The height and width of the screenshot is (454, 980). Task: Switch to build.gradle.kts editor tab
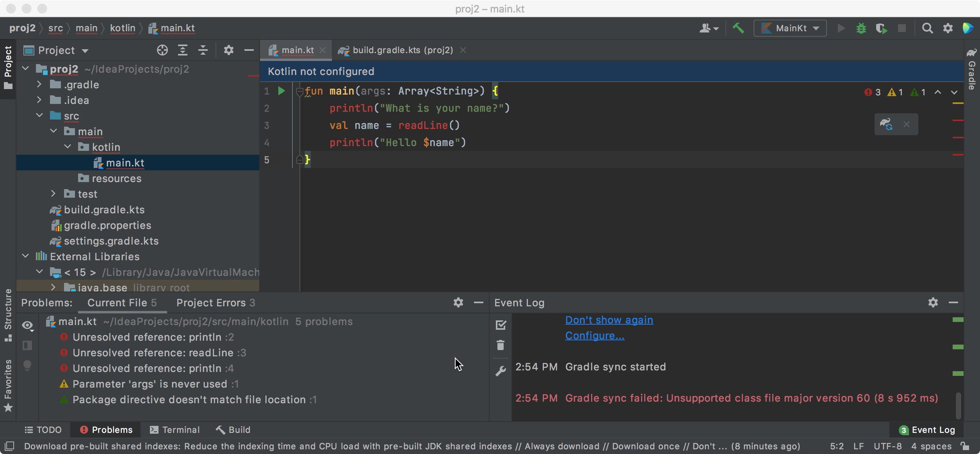point(402,50)
